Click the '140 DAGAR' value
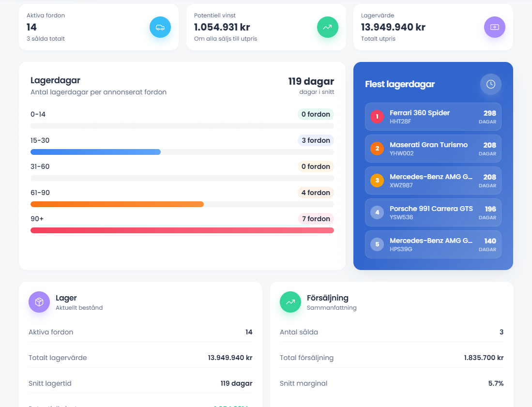This screenshot has width=532, height=407. pyautogui.click(x=487, y=244)
